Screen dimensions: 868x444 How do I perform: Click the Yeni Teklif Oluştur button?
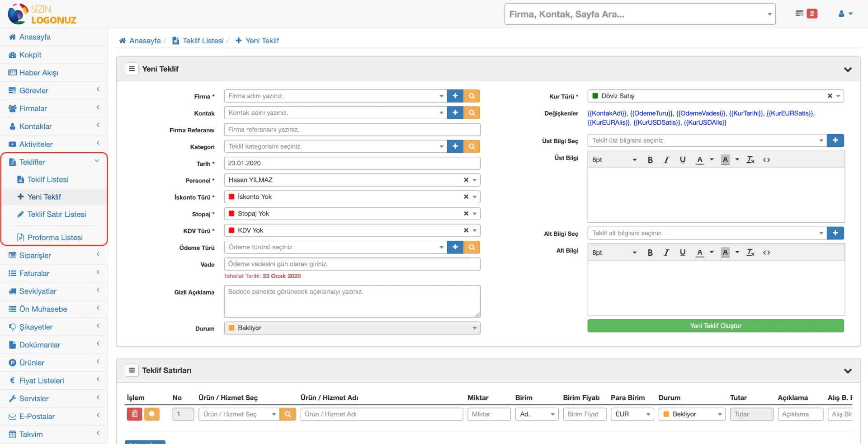(716, 326)
